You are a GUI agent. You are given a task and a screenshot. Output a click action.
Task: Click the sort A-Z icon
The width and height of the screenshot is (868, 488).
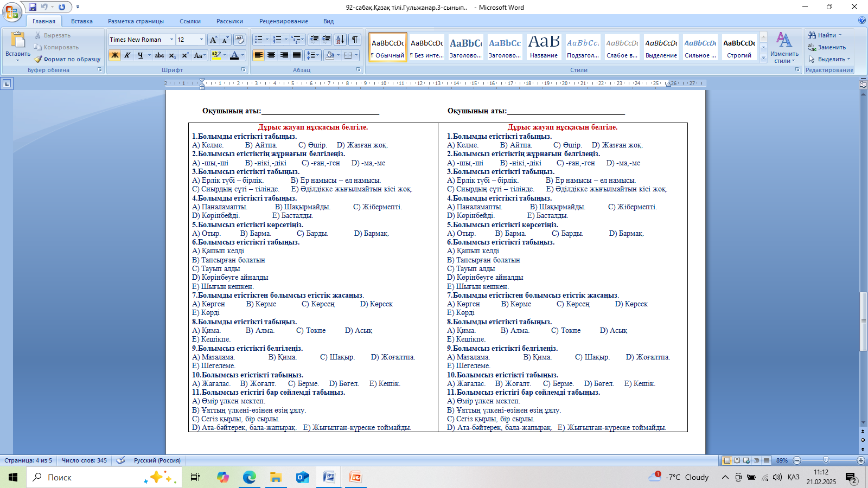tap(340, 40)
